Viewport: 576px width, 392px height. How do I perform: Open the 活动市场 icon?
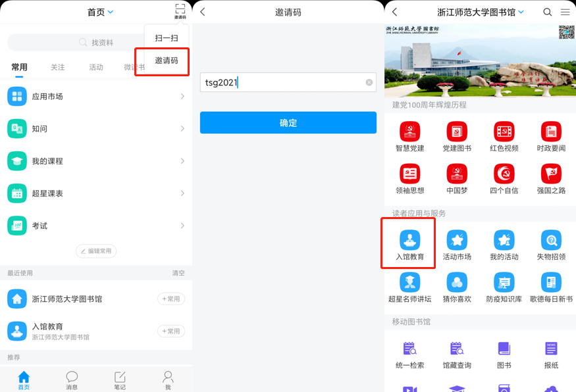pyautogui.click(x=457, y=239)
